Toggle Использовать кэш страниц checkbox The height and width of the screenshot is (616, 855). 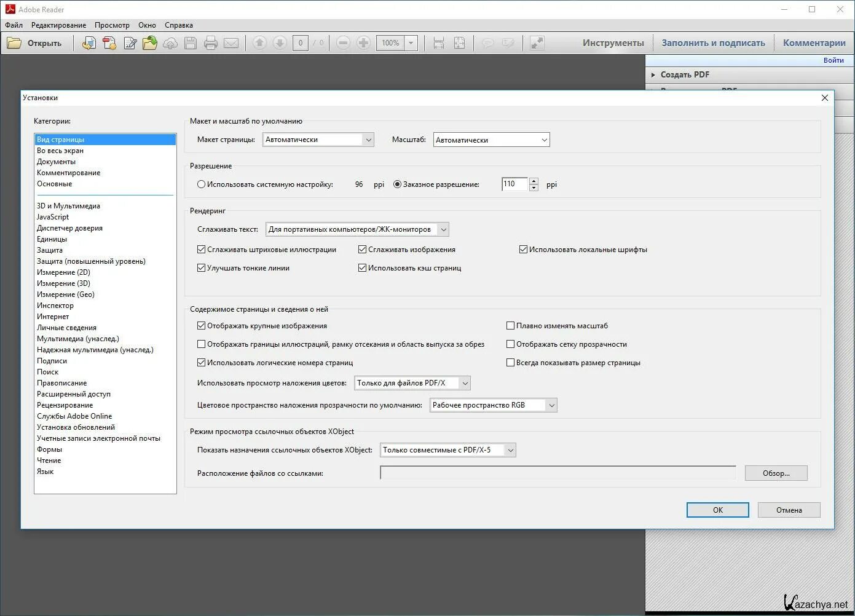pyautogui.click(x=362, y=268)
